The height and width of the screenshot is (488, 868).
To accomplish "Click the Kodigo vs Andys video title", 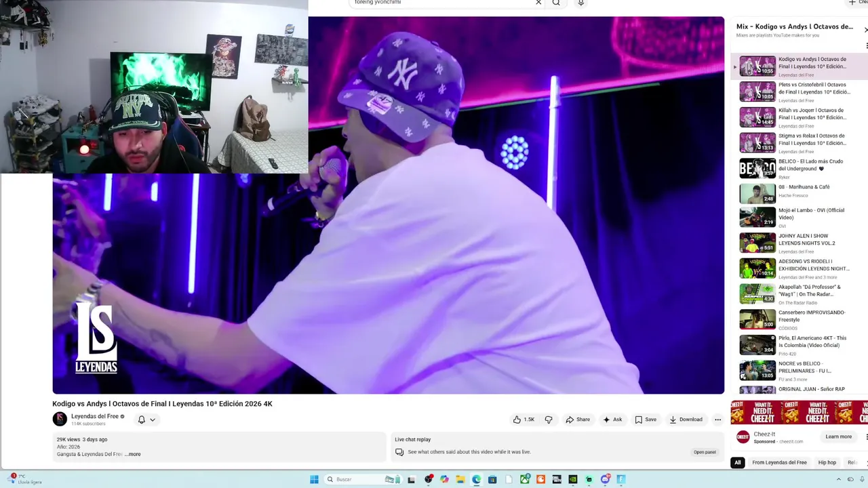I will (162, 404).
